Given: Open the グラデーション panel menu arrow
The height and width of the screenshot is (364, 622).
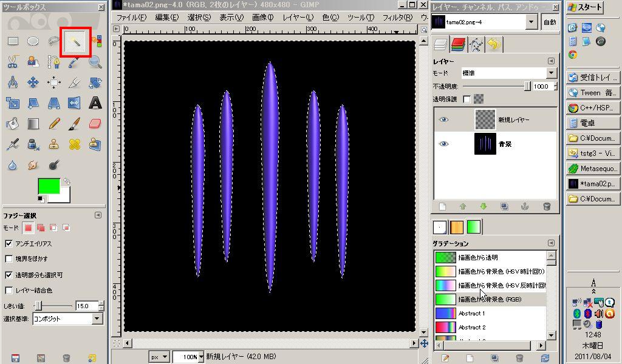Looking at the screenshot, I should coord(551,243).
